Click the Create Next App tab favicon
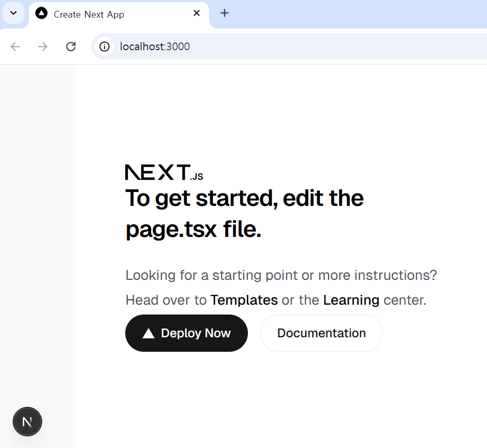This screenshot has height=448, width=487. tap(41, 13)
